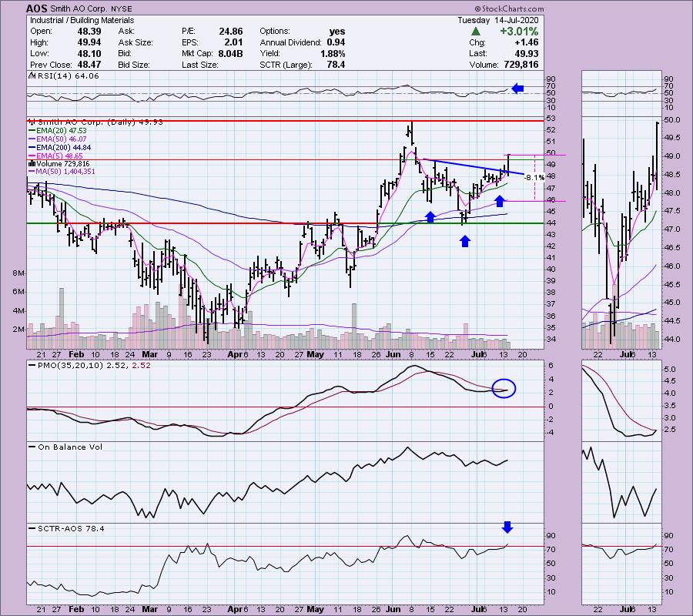Click the small chart icon before RSI(14)
The width and height of the screenshot is (693, 616).
[x=32, y=75]
